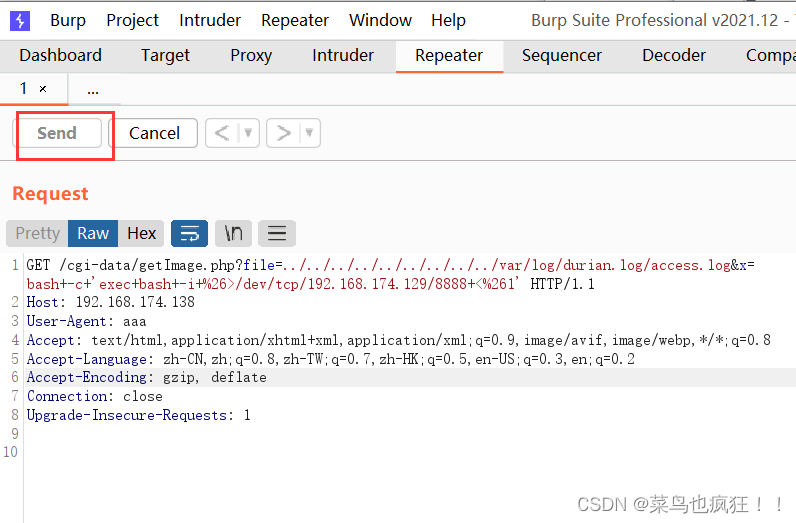Click the Upgrade-Insecure-Requests header line
This screenshot has width=796, height=523.
pos(139,415)
